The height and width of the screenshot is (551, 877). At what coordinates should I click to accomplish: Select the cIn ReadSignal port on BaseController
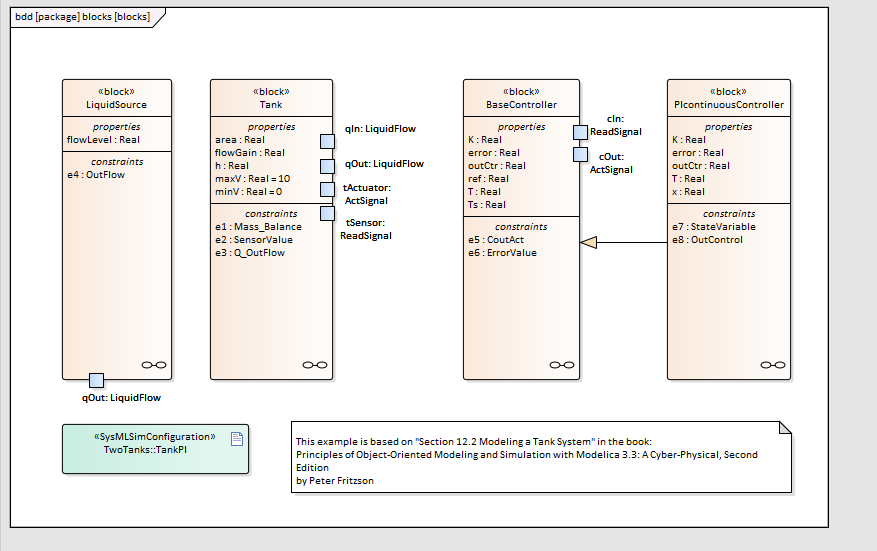[x=581, y=133]
